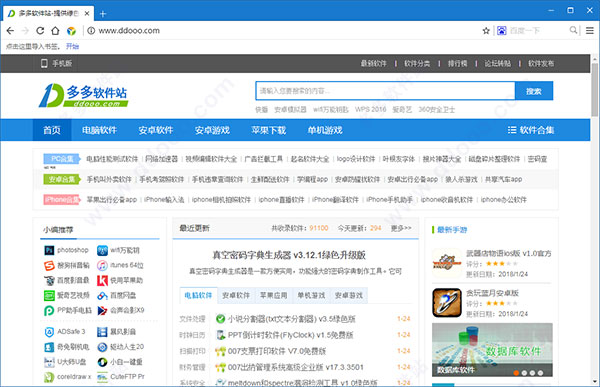600x387 pixels.
Task: Open 360安全卫士 hot search link
Action: coord(437,109)
